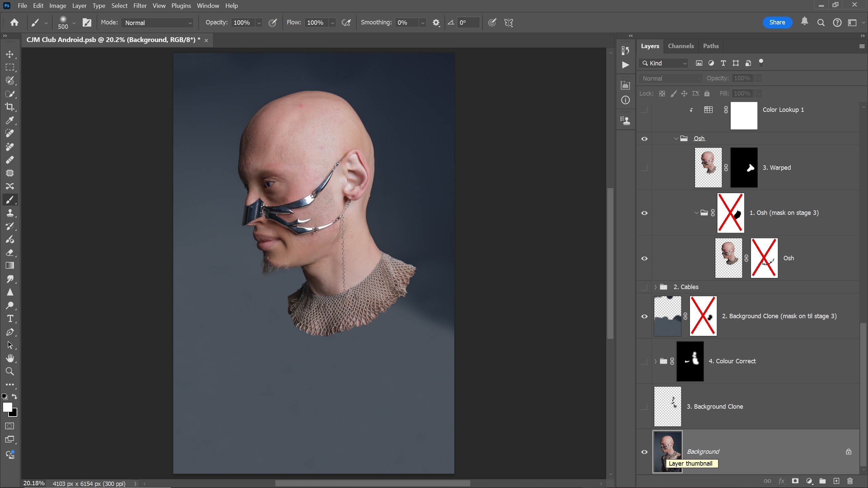Select the Horizontal Type tool

(x=9, y=319)
